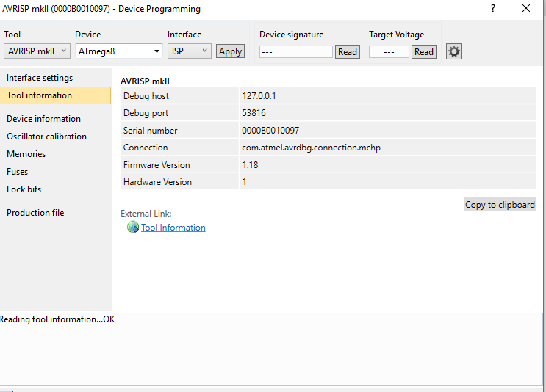Click the globe icon beside Tool Information
Image resolution: width=546 pixels, height=392 pixels.
click(x=133, y=227)
